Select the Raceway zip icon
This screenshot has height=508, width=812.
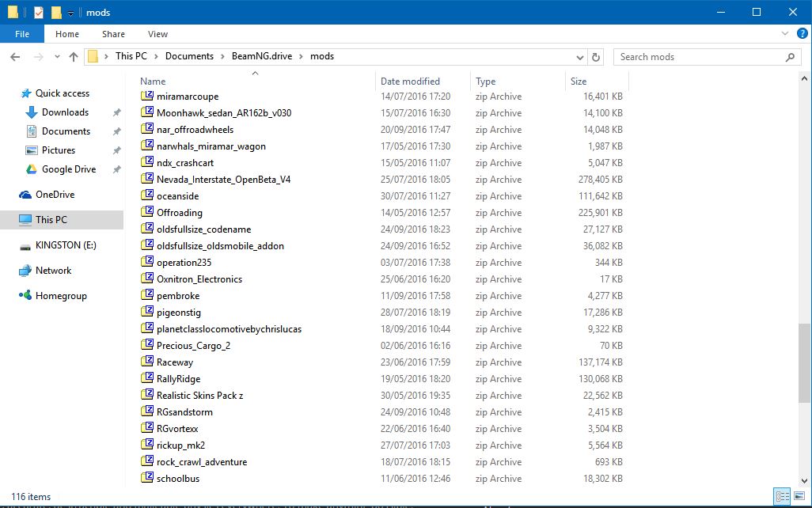point(147,361)
